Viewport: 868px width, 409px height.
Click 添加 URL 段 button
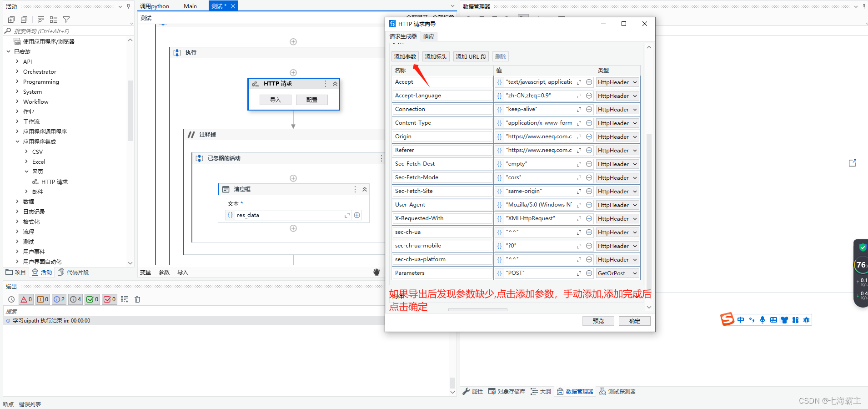471,57
